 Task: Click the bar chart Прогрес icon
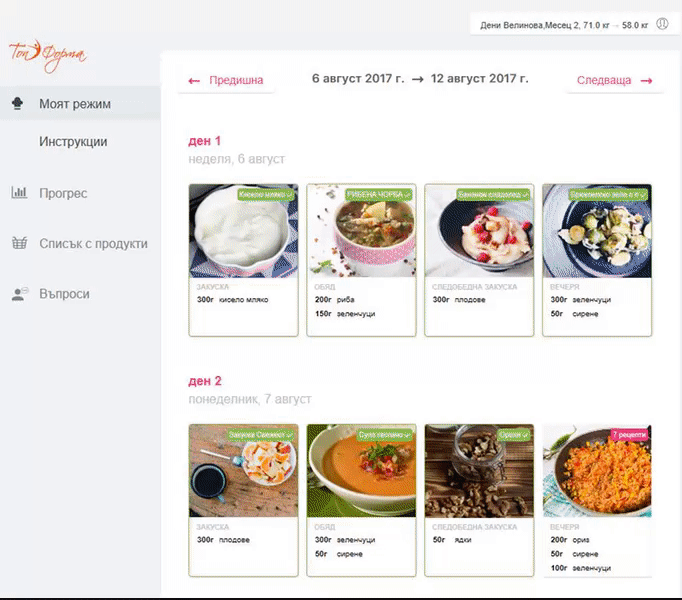19,192
